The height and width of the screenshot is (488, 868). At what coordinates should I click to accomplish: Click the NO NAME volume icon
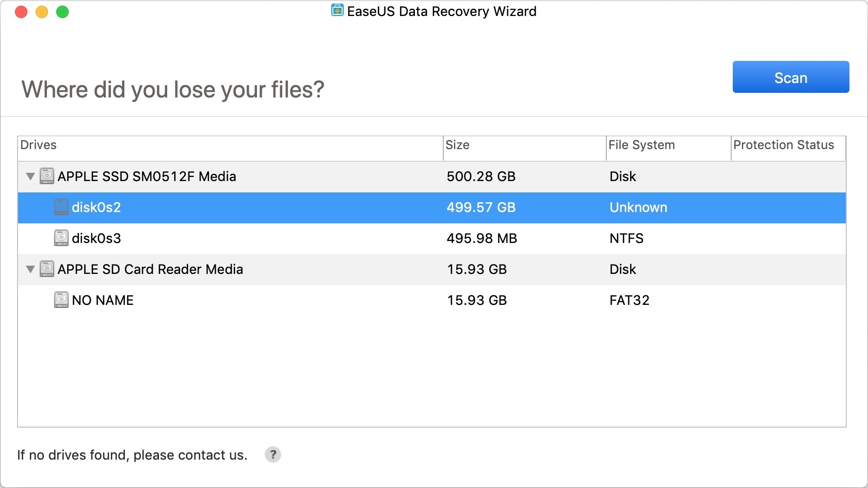tap(61, 300)
